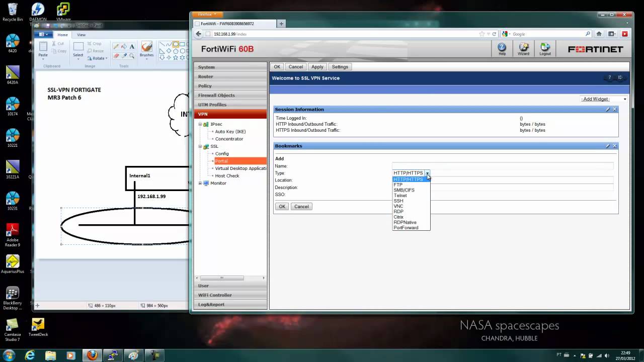Click the Logout icon
Image resolution: width=644 pixels, height=362 pixels.
click(545, 48)
